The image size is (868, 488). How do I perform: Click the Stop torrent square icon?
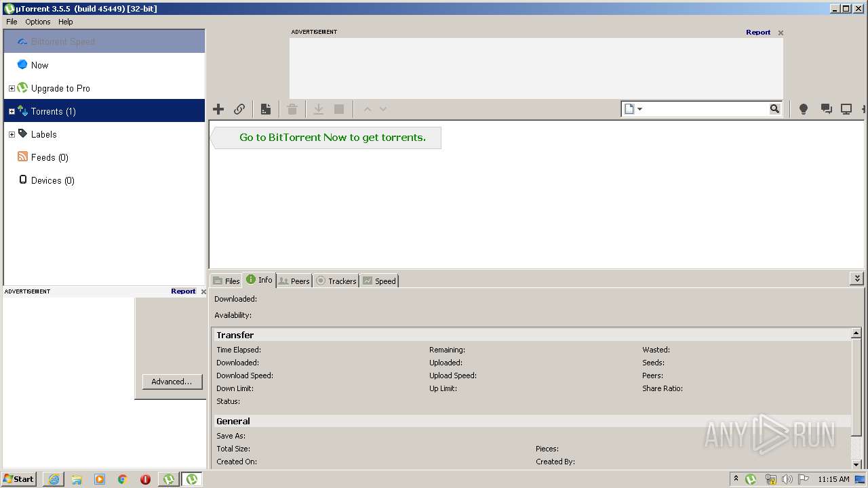point(339,109)
